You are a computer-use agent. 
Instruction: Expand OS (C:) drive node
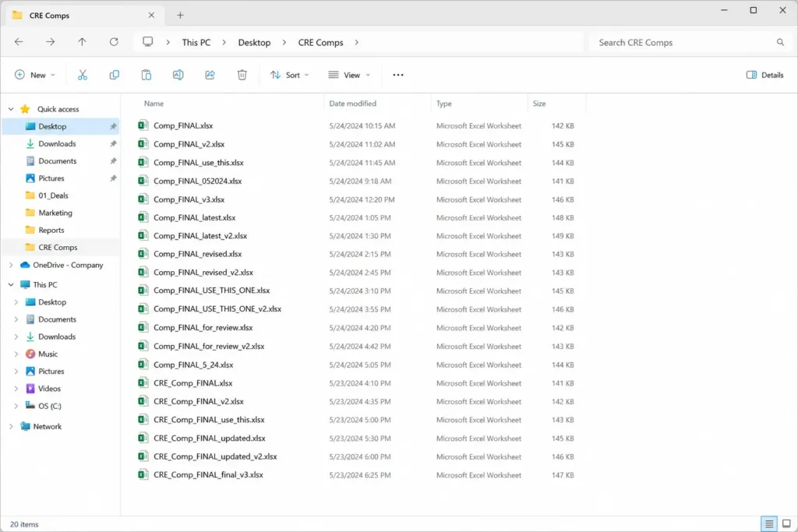tap(16, 406)
